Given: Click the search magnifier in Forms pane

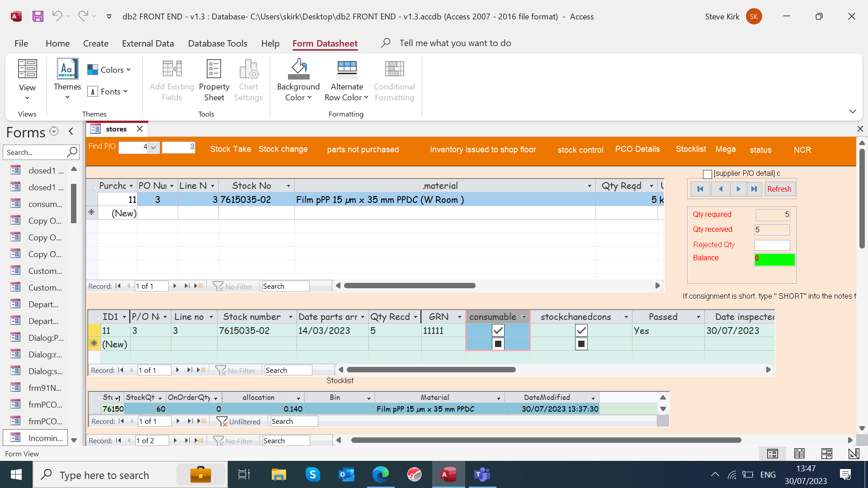Looking at the screenshot, I should (x=72, y=152).
